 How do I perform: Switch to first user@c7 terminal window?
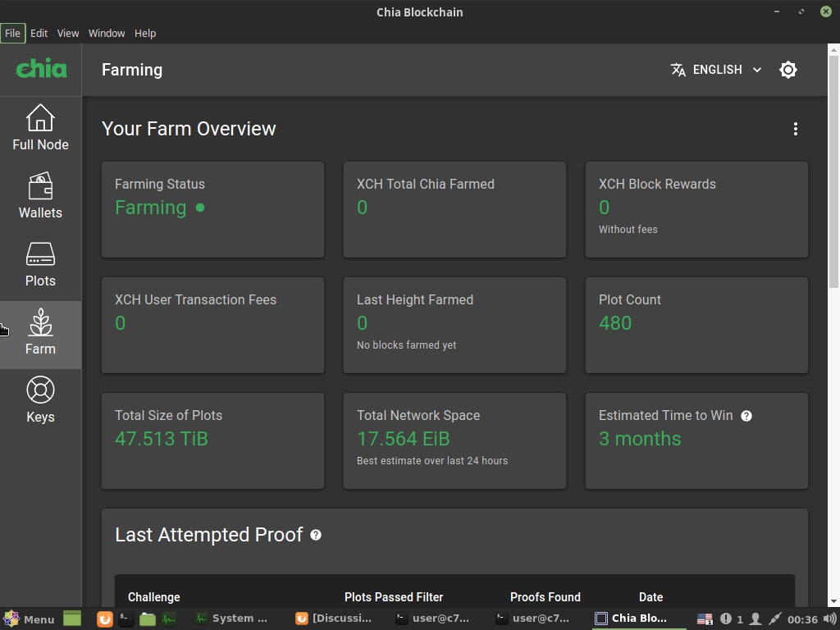[431, 619]
